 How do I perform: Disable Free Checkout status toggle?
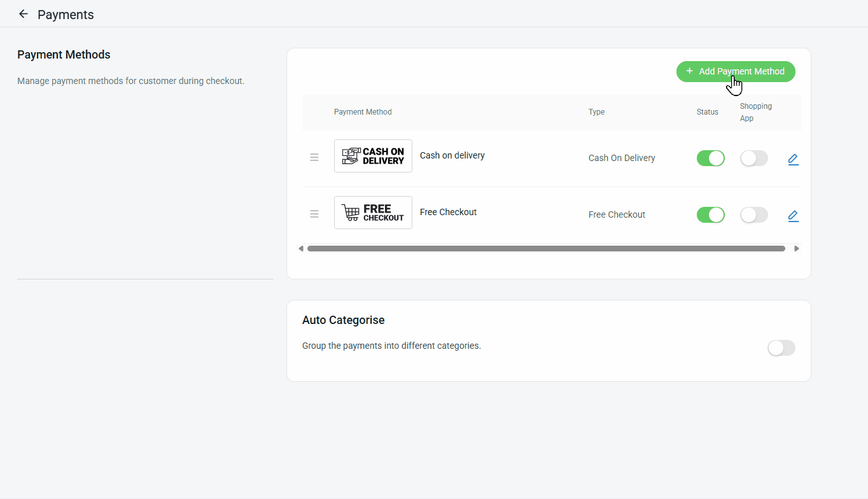pyautogui.click(x=711, y=214)
